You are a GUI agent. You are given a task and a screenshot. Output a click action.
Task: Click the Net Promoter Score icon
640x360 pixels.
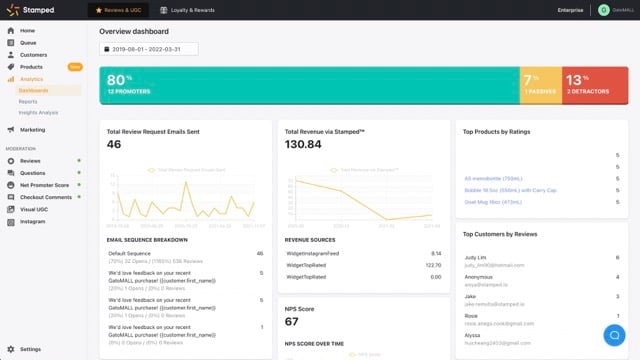click(x=11, y=185)
